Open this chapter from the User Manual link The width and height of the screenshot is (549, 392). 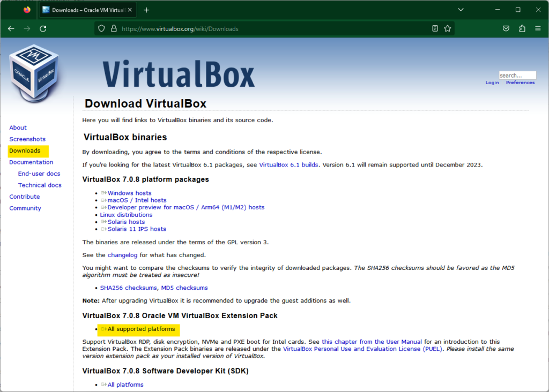(x=372, y=342)
